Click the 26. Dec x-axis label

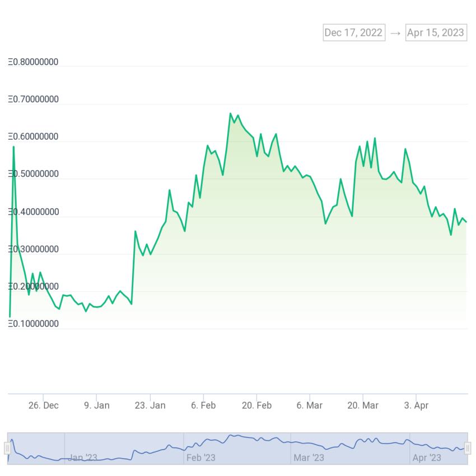[x=44, y=405]
